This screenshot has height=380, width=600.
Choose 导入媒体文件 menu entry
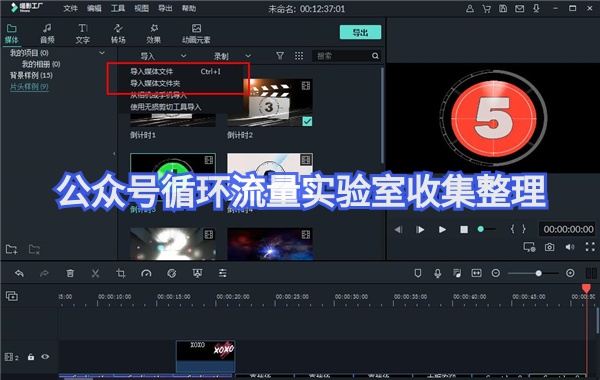(x=152, y=72)
